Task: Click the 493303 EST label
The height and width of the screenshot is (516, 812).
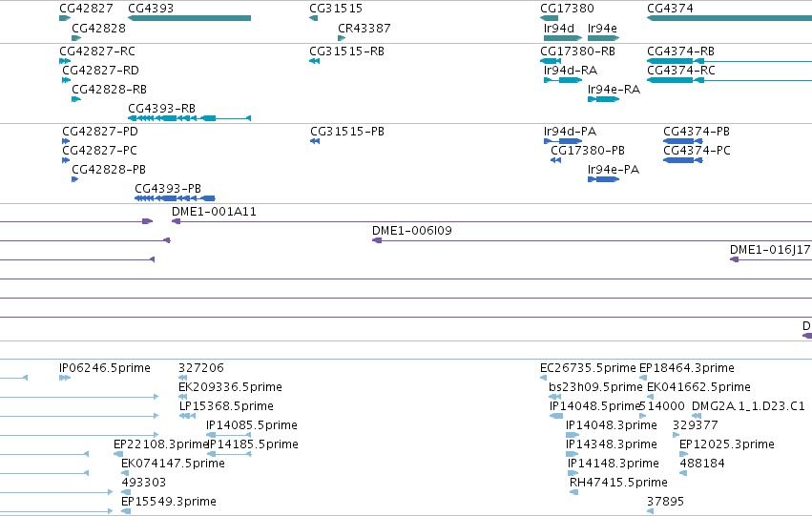Action: pyautogui.click(x=143, y=483)
